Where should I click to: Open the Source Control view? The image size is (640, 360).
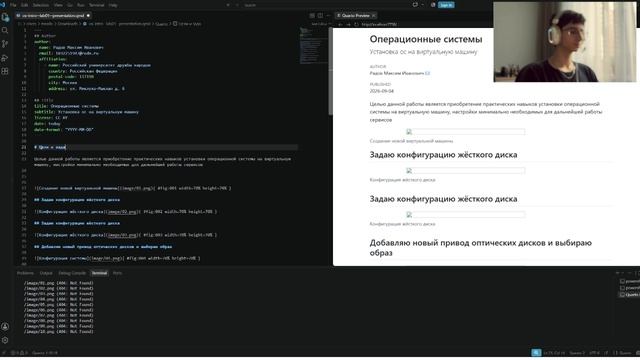point(5,44)
